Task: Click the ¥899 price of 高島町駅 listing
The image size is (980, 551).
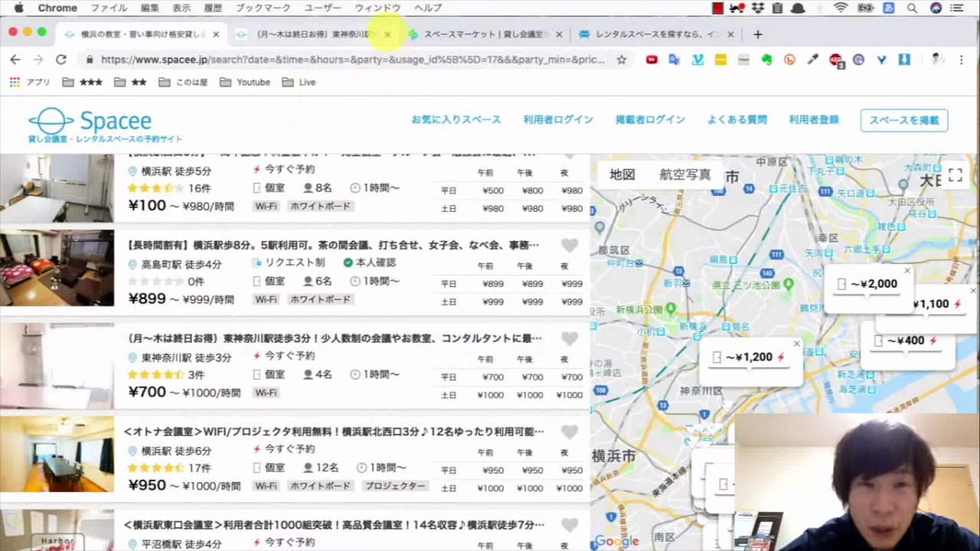Action: coord(147,298)
